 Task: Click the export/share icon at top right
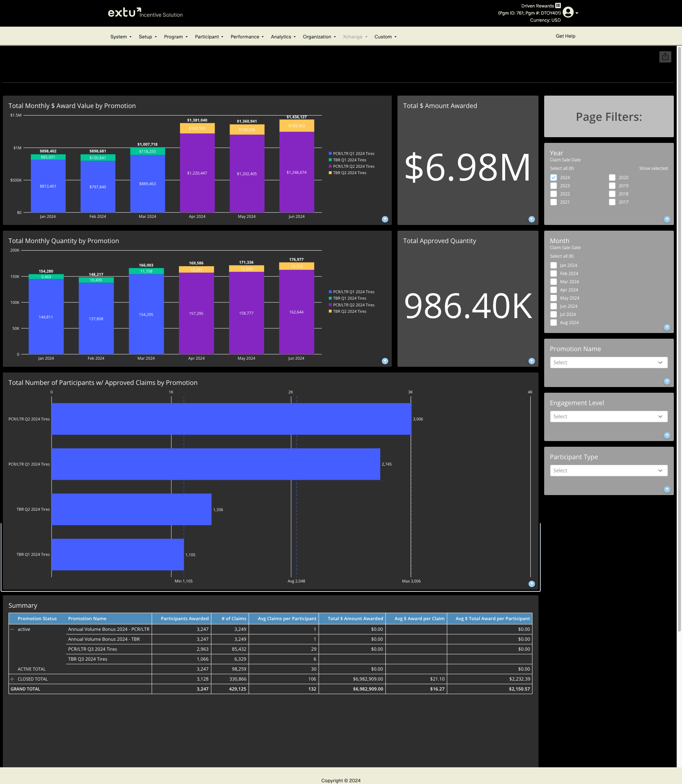(665, 57)
